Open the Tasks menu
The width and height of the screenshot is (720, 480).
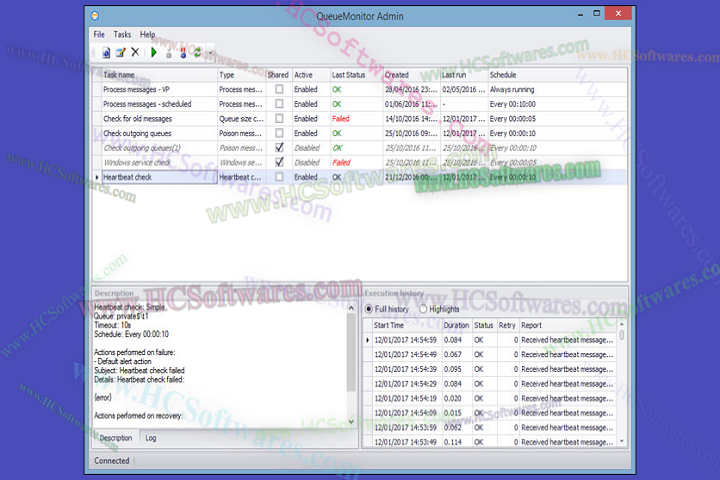pyautogui.click(x=122, y=34)
